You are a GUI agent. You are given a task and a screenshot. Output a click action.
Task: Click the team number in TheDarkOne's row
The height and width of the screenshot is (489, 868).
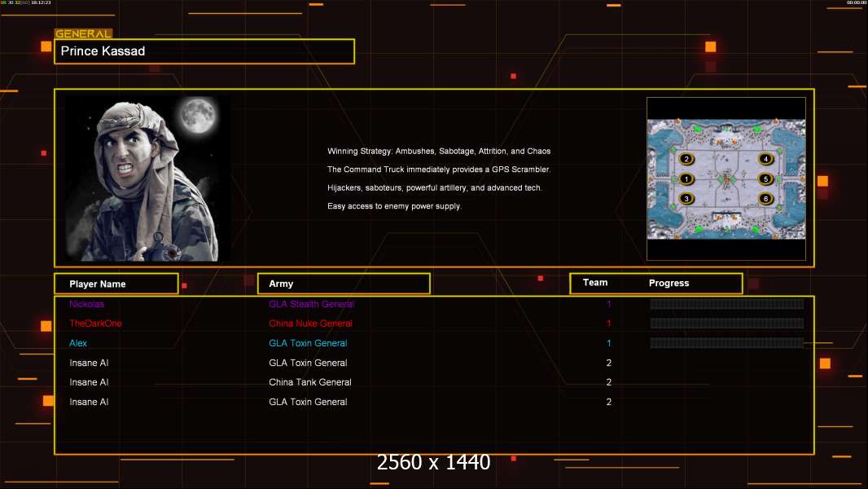pos(608,324)
